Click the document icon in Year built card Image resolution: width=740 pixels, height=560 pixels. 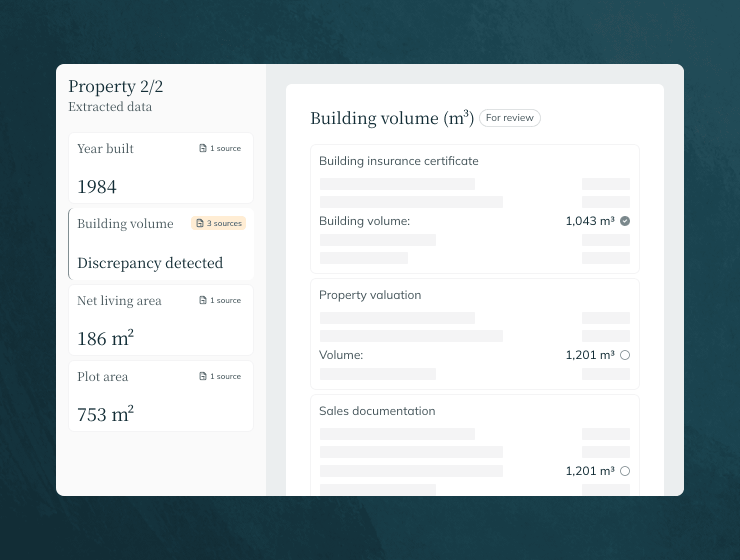(x=203, y=148)
